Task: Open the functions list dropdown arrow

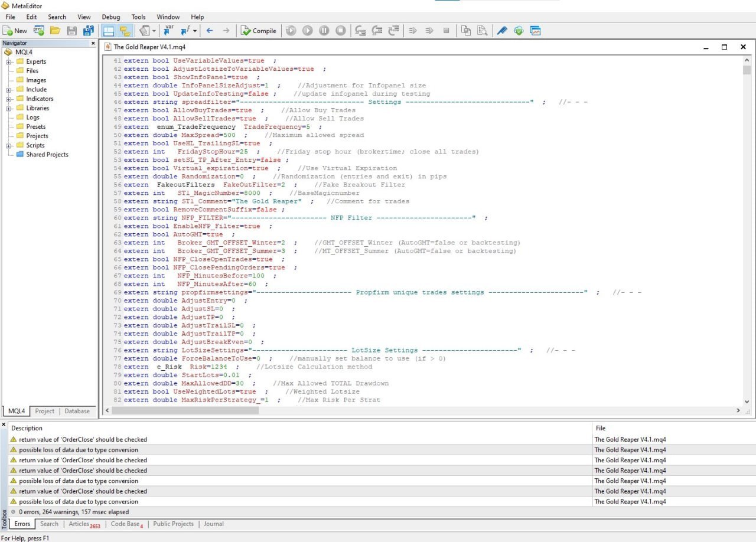Action: click(194, 31)
